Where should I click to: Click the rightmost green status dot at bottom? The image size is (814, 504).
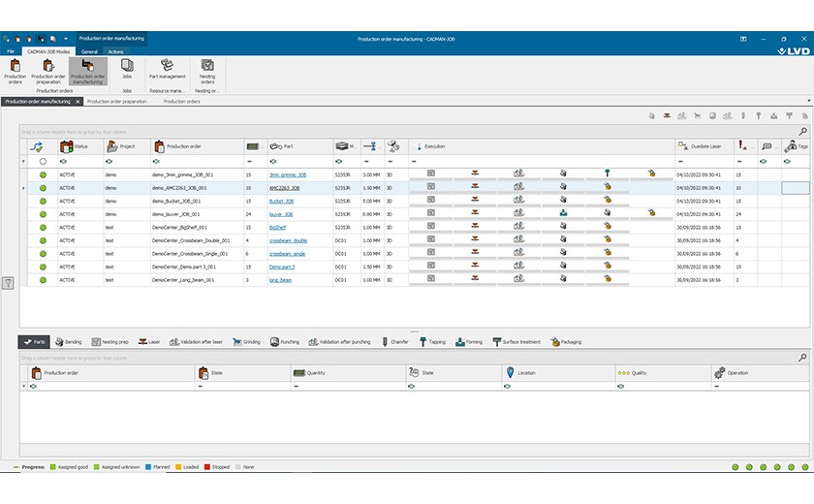tap(805, 467)
